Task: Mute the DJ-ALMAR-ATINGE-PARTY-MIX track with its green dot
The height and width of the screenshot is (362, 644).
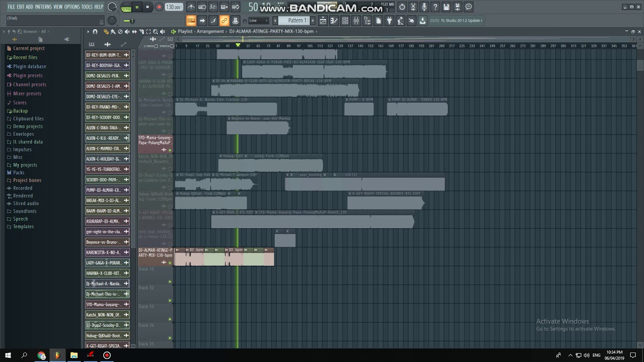Action: click(x=170, y=263)
